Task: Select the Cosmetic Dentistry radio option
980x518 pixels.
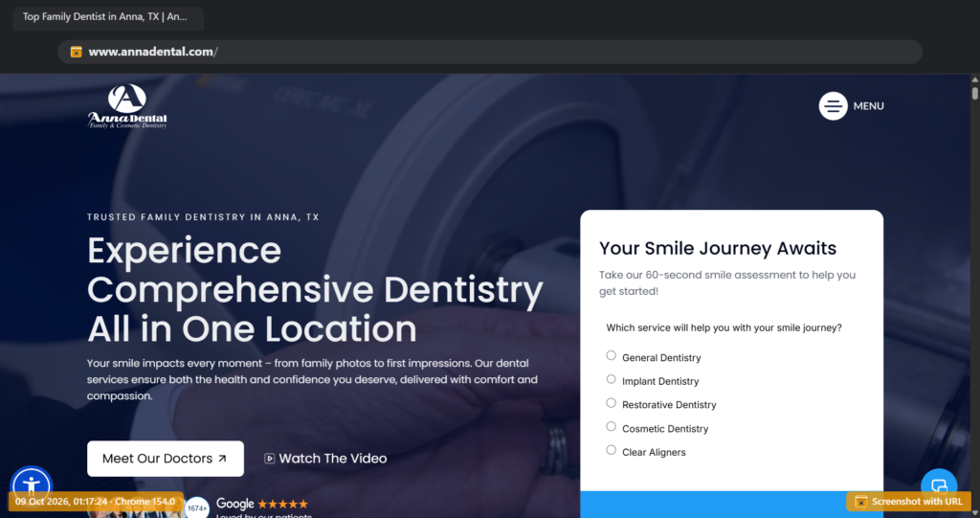Action: 612,426
